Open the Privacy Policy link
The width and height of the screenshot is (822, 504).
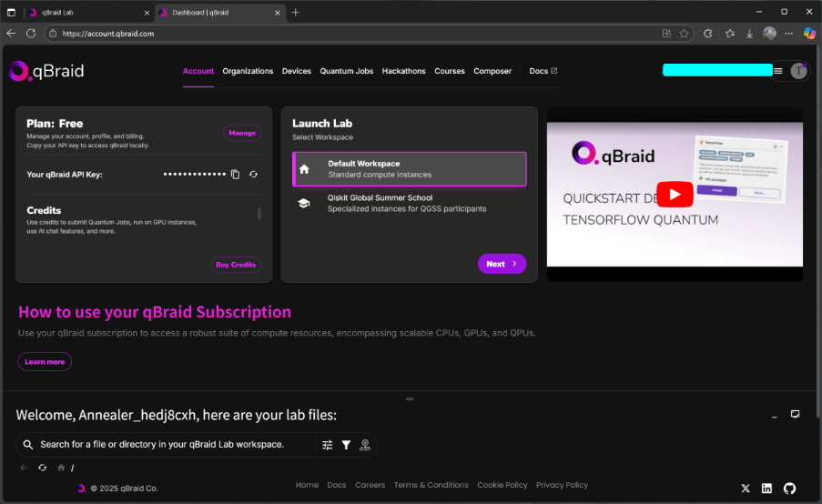(x=562, y=485)
